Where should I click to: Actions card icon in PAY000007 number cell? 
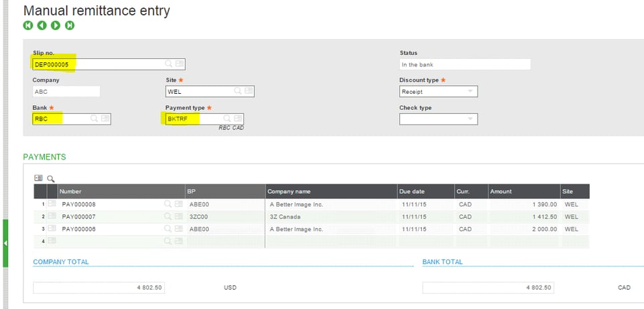pos(178,217)
